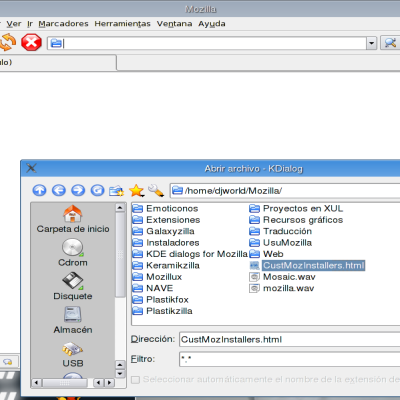Go to parent folder in KDialog
The image size is (400, 400).
click(x=39, y=190)
